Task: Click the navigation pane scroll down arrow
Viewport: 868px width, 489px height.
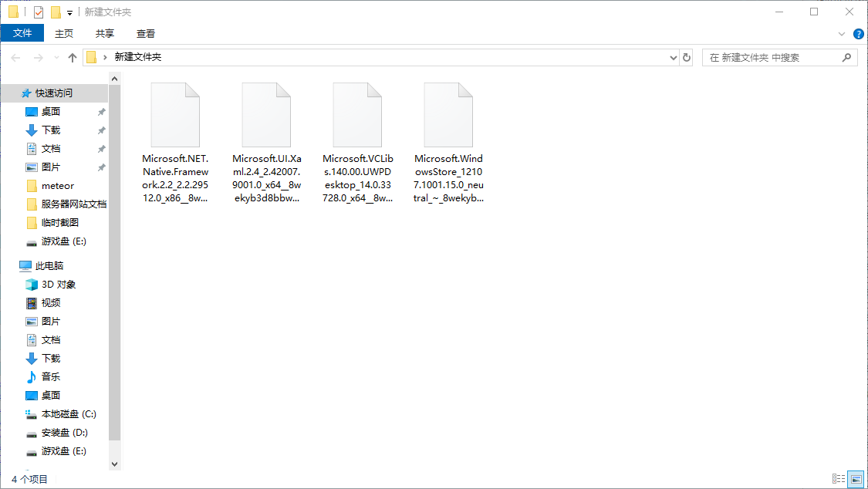Action: pos(115,464)
